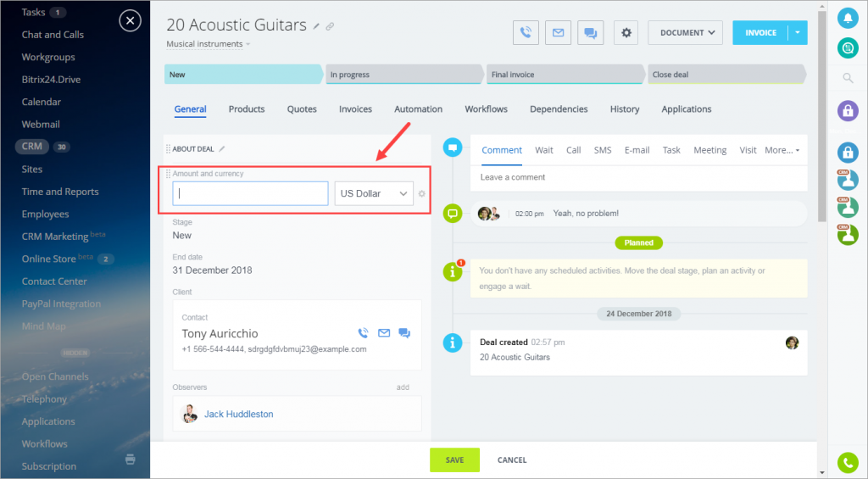Click the phone call button in header
Image resolution: width=868 pixels, height=479 pixels.
(x=526, y=33)
